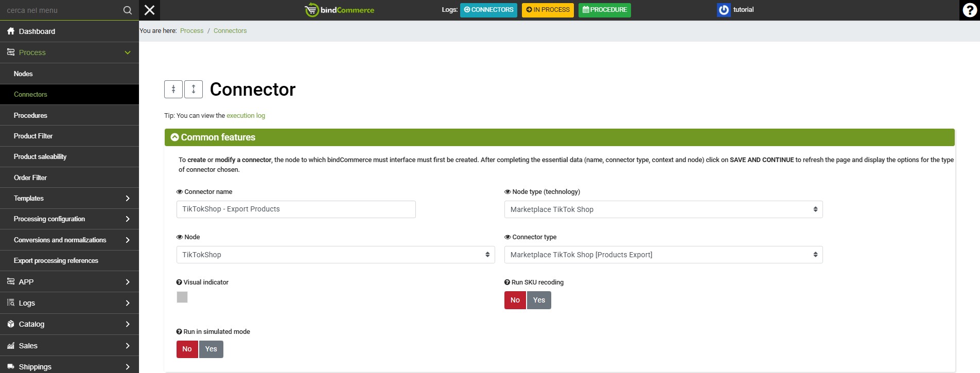Expand the Catalog menu arrow
The image size is (980, 373).
(128, 324)
